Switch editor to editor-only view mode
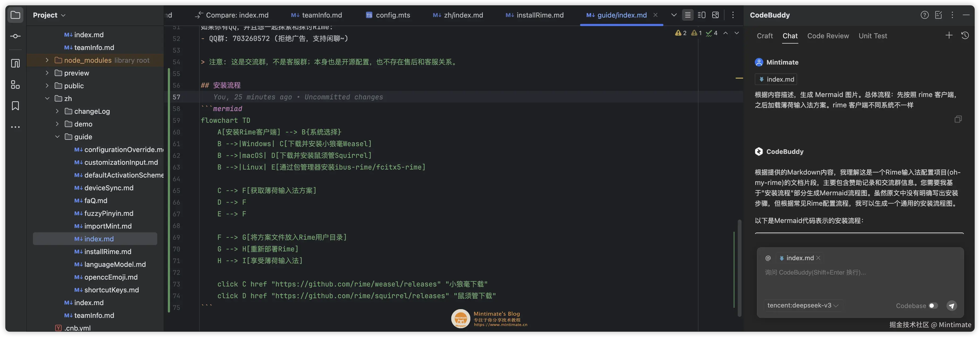Screen dimensions: 980x337 coord(687,15)
